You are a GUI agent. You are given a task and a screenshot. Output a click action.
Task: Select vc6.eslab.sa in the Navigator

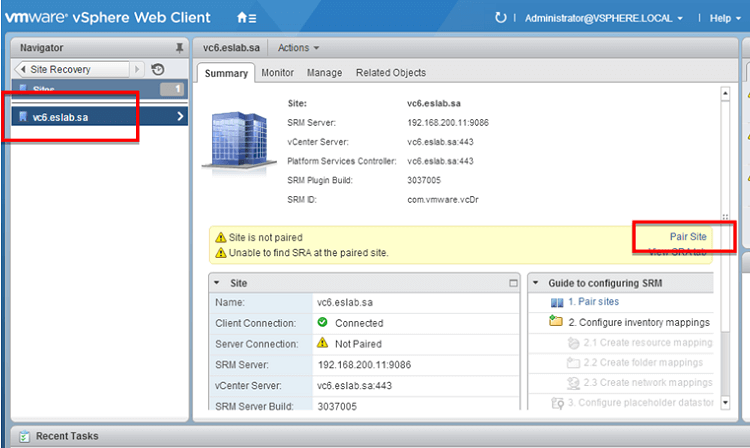tap(60, 117)
